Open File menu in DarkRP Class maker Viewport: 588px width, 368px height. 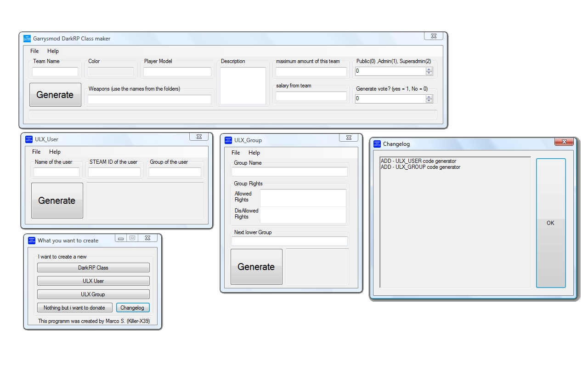[x=34, y=51]
